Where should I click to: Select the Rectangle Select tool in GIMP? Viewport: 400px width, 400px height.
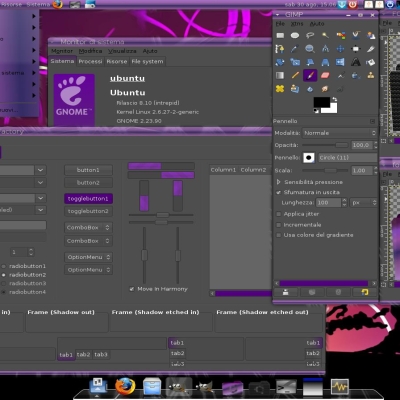280,35
